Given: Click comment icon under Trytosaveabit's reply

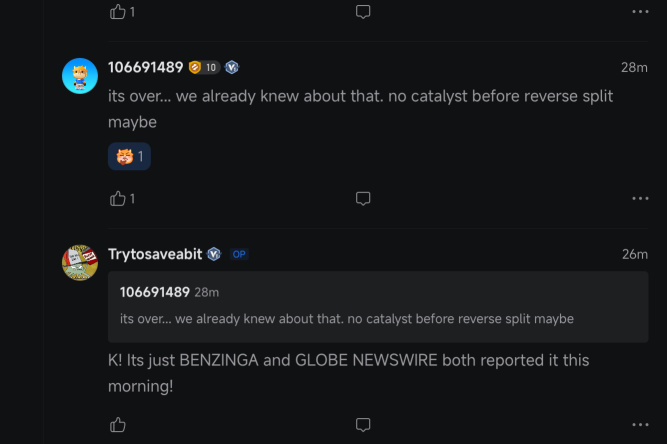Looking at the screenshot, I should pyautogui.click(x=363, y=425).
